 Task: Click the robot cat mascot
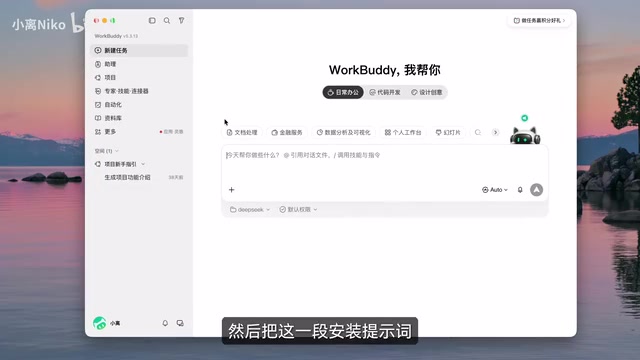525,136
